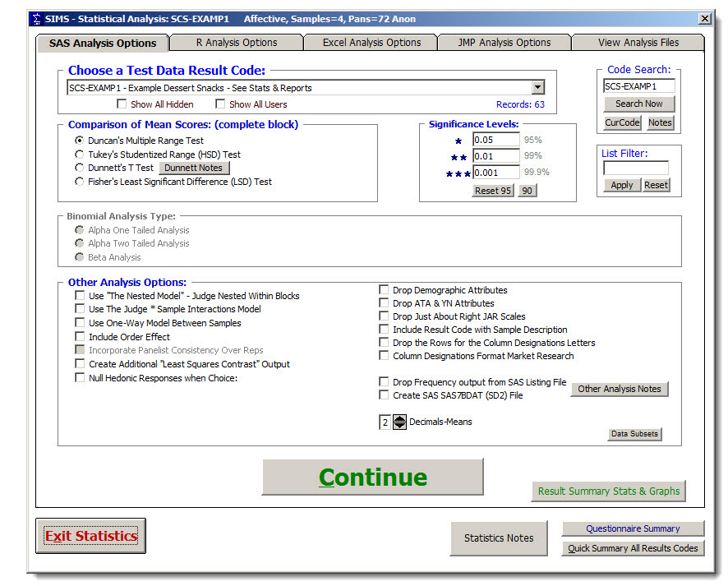Check Drop Frequency output from SAS Listing
This screenshot has width=728, height=586.
tap(384, 381)
